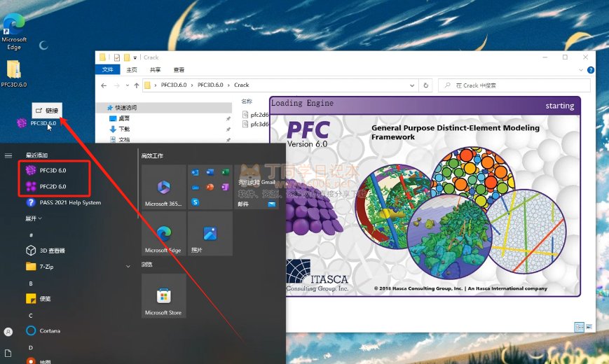Click the refresh button beside the address bar

coord(425,85)
